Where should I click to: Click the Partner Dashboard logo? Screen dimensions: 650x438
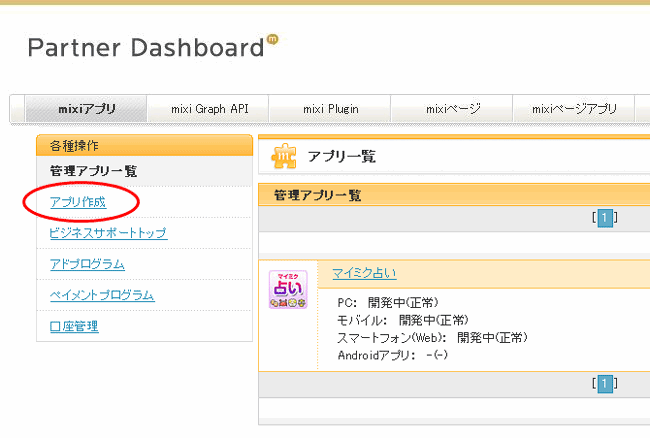point(152,47)
